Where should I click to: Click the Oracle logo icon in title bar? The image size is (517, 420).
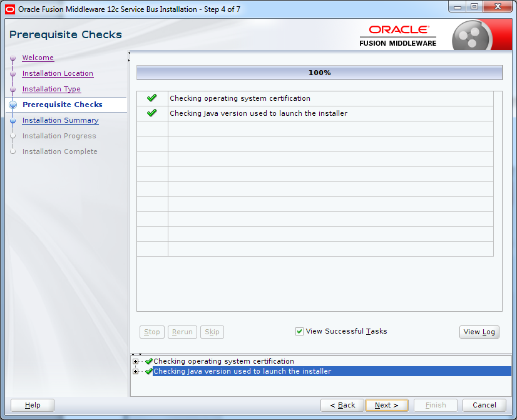(10, 9)
